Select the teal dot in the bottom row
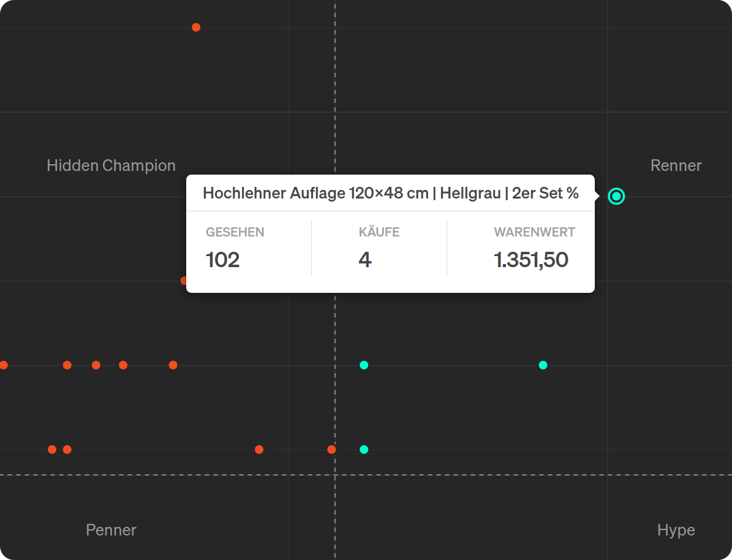The width and height of the screenshot is (732, 560). point(364,450)
